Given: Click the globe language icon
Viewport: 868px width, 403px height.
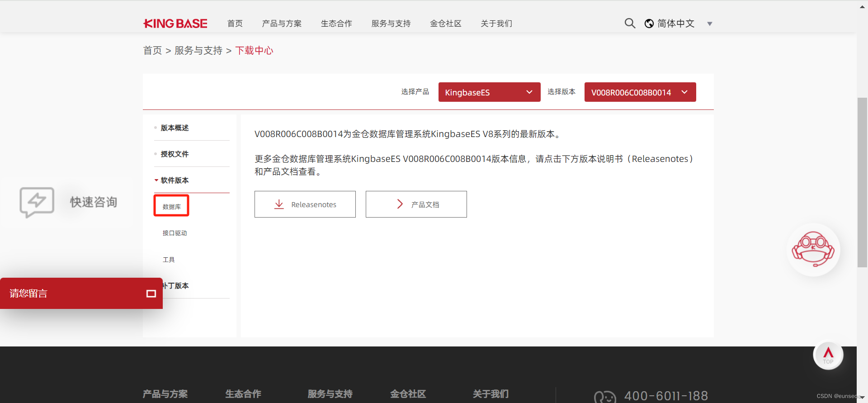Looking at the screenshot, I should [x=649, y=24].
